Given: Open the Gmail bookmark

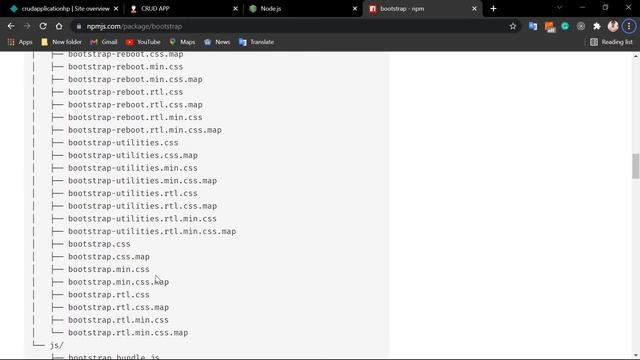Looking at the screenshot, I should click(104, 42).
